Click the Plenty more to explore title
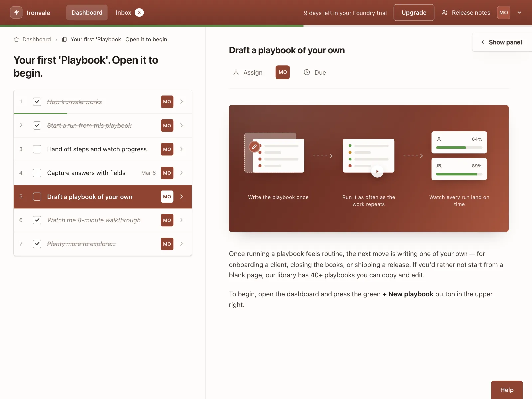The height and width of the screenshot is (399, 532). point(81,244)
